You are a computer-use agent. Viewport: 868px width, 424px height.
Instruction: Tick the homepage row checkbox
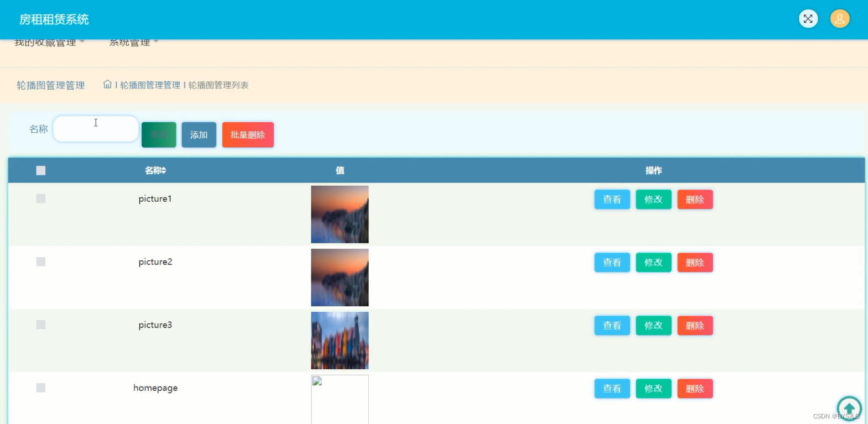click(41, 388)
